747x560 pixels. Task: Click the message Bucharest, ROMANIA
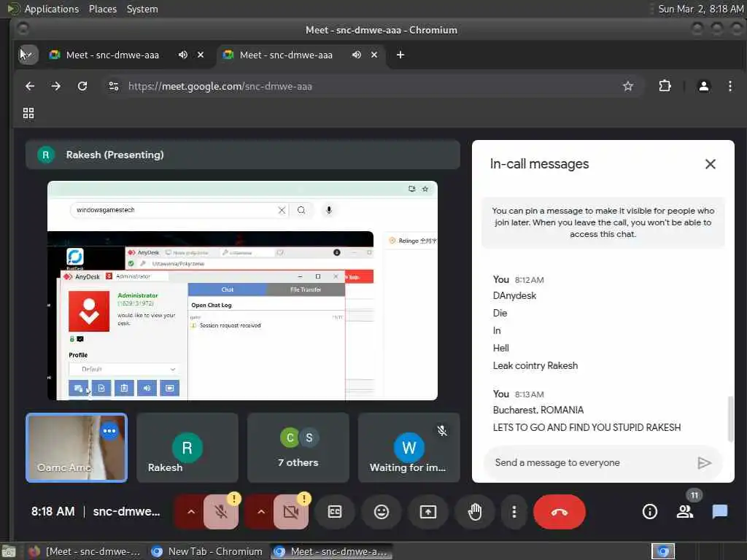(x=538, y=410)
